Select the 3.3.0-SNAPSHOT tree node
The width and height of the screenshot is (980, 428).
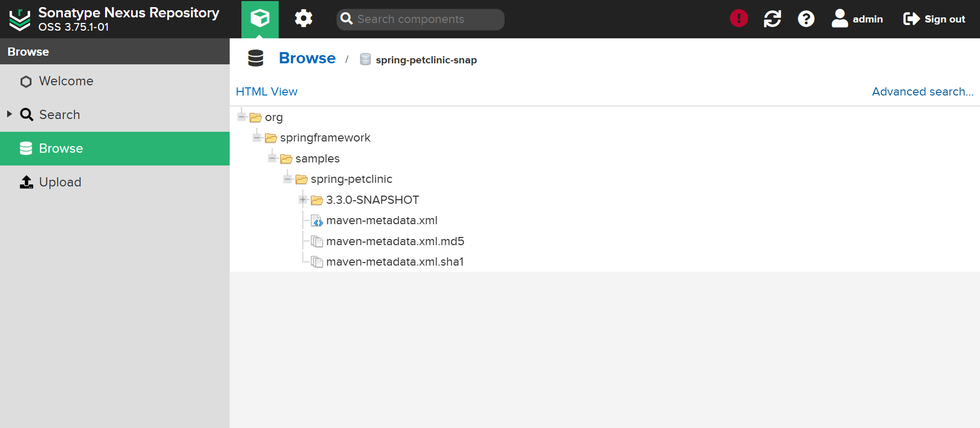[x=373, y=200]
